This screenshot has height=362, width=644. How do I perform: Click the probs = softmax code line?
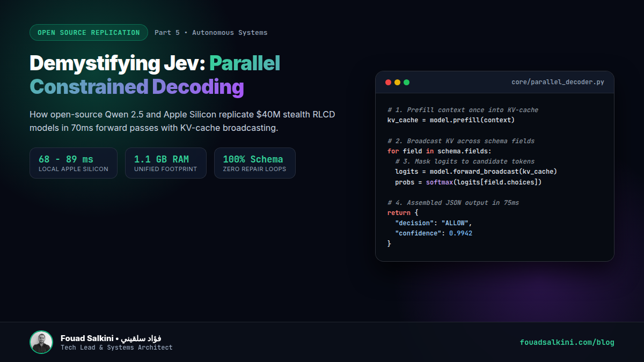pyautogui.click(x=469, y=182)
